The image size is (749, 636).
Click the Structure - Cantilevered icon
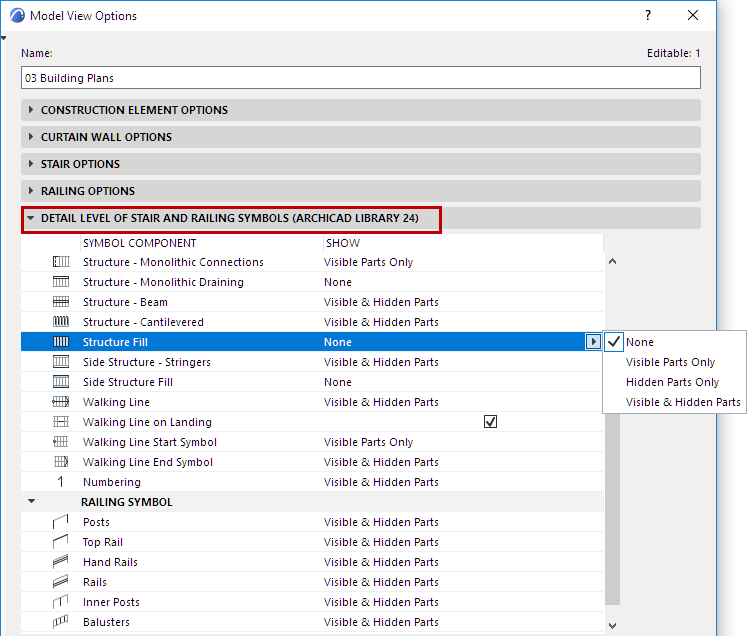(61, 322)
